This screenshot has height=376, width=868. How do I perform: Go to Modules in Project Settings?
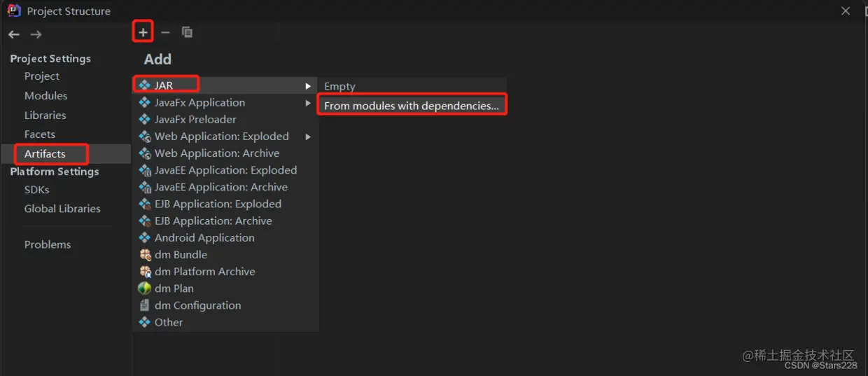pos(46,96)
